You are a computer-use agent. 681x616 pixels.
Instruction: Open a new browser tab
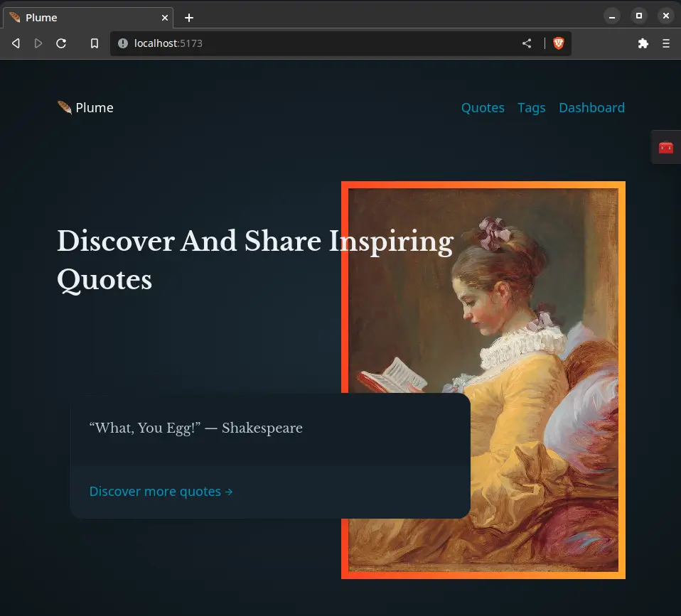(x=189, y=18)
